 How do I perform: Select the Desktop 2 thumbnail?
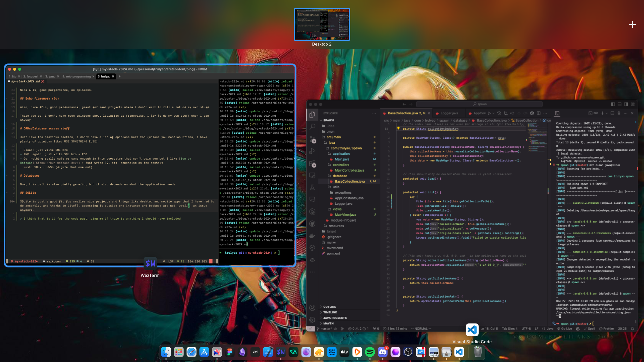[322, 24]
